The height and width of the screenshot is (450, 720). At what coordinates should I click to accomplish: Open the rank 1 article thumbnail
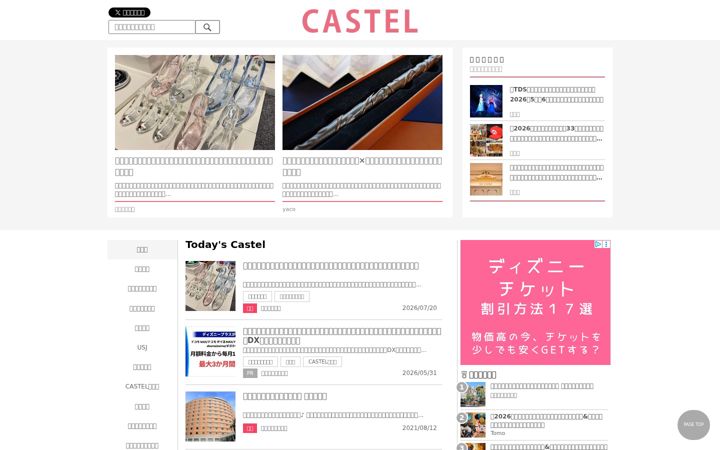[x=473, y=394]
